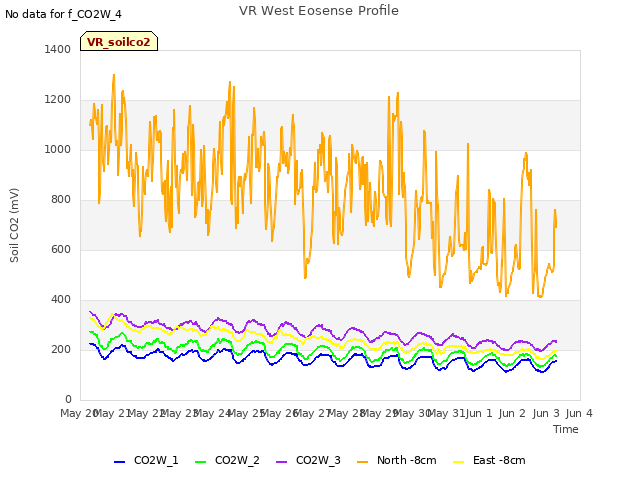Click the blue CO2W_1 legend swatch
Screen dimensions: 640x480
pyautogui.click(x=119, y=462)
